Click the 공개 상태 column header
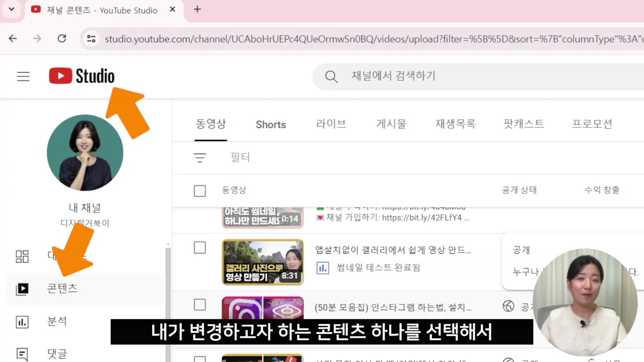 (519, 190)
